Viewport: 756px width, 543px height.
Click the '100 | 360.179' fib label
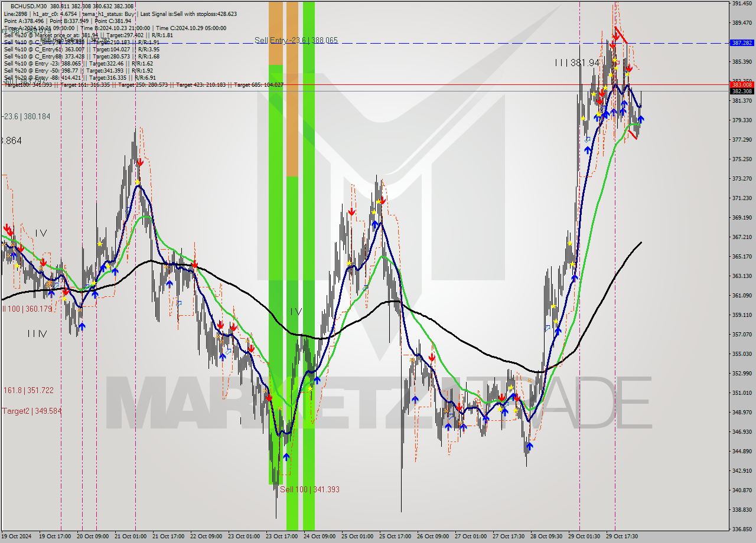click(x=28, y=309)
